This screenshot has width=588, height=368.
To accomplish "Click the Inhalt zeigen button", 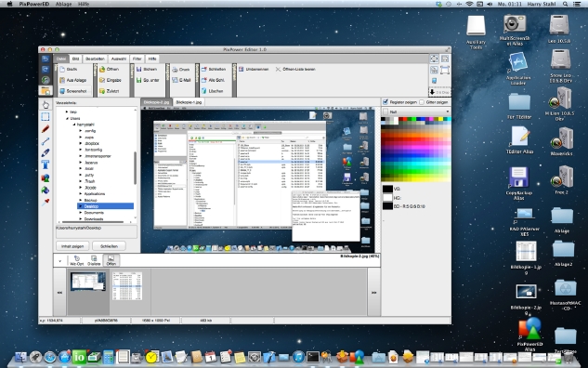I will [x=72, y=246].
